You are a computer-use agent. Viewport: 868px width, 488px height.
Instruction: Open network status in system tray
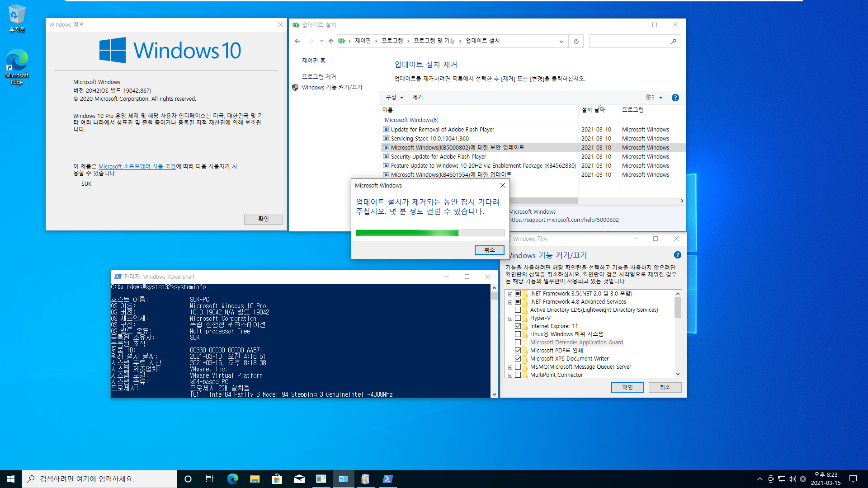781,479
